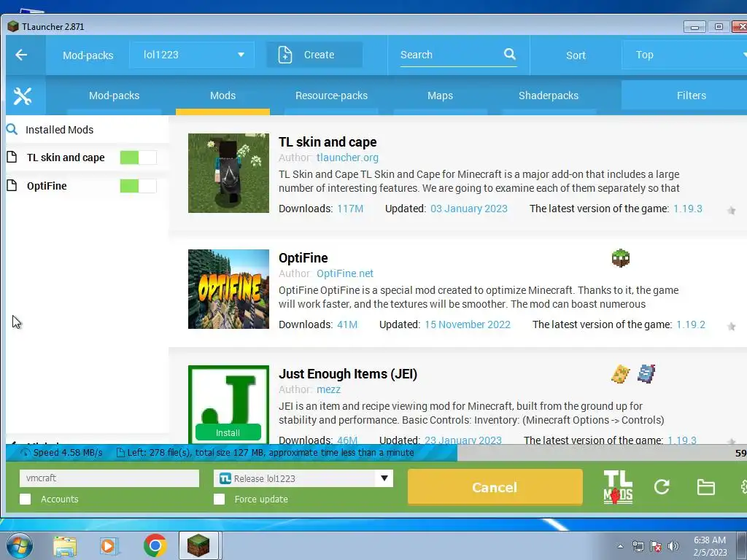Click the 117M downloads value
The height and width of the screenshot is (560, 747).
tap(350, 209)
